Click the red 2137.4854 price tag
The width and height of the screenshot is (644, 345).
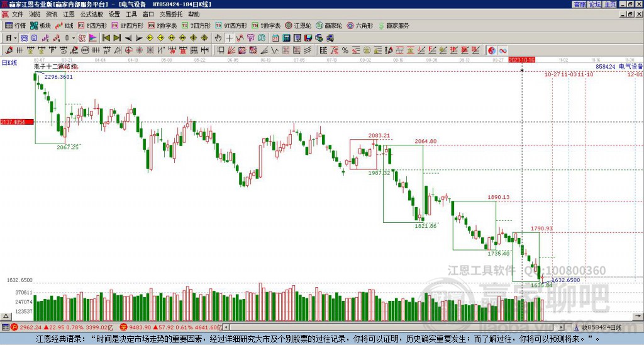pos(17,122)
